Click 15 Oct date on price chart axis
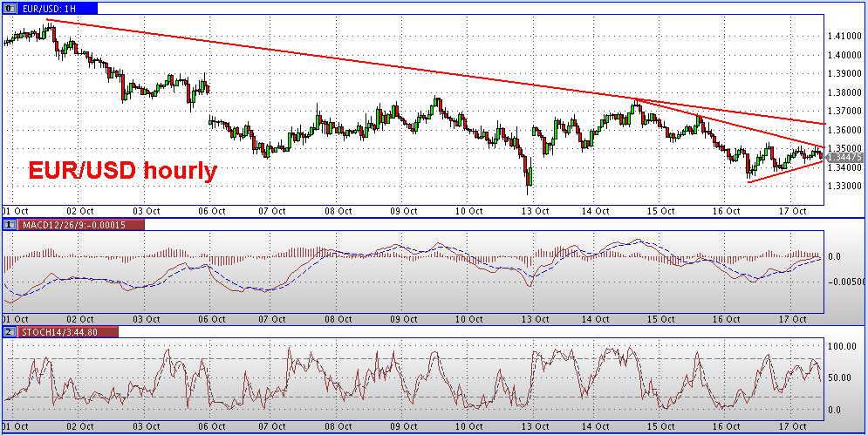The width and height of the screenshot is (868, 435). coord(660,212)
